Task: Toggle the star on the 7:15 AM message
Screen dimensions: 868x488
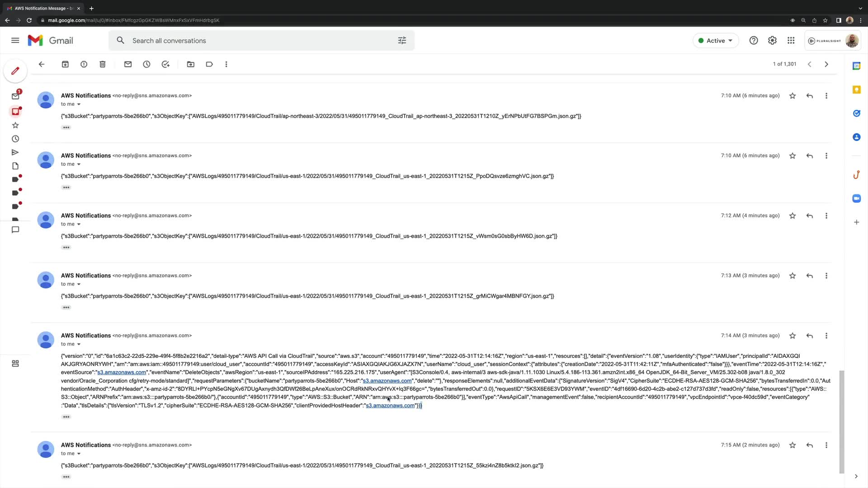Action: (x=793, y=445)
